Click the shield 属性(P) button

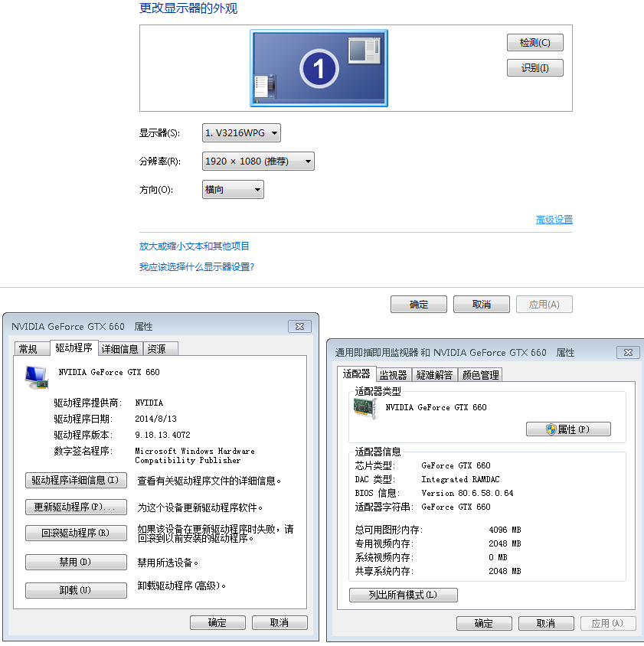(568, 429)
